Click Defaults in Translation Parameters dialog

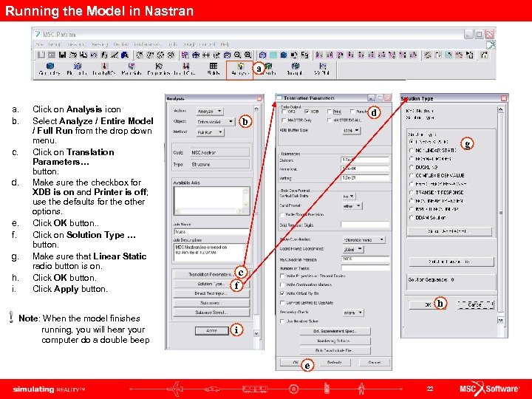click(334, 362)
